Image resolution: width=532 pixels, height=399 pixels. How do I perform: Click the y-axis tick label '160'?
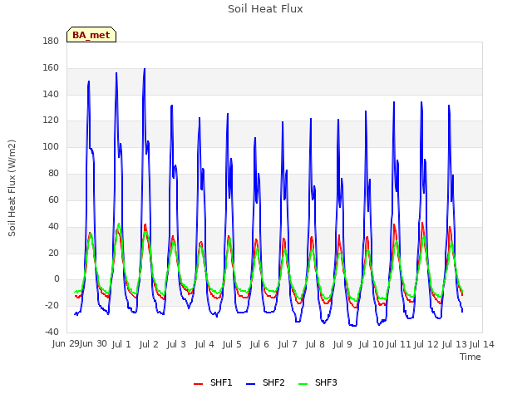point(51,68)
